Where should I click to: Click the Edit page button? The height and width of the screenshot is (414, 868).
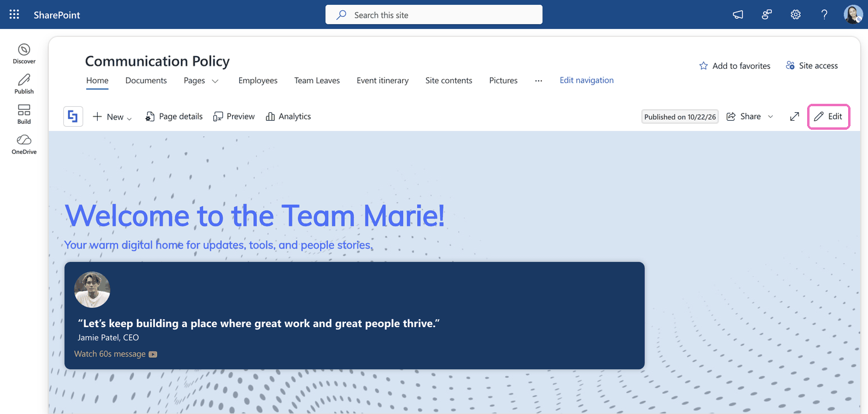[x=828, y=116]
